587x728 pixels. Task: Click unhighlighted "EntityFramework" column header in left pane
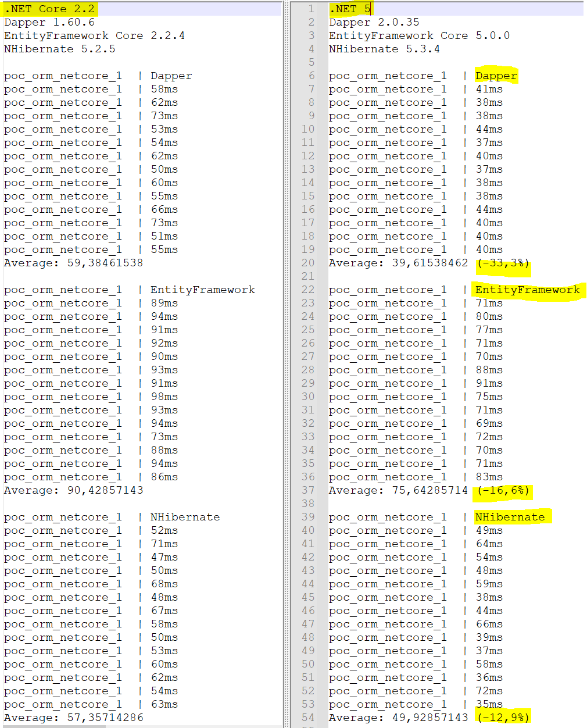[203, 290]
